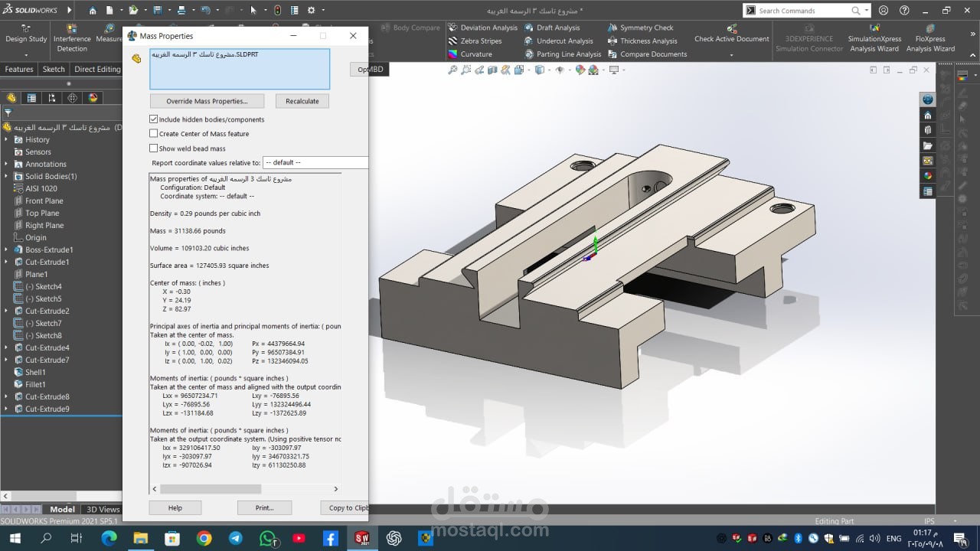
Task: Open the Options gear icon
Action: 311,11
